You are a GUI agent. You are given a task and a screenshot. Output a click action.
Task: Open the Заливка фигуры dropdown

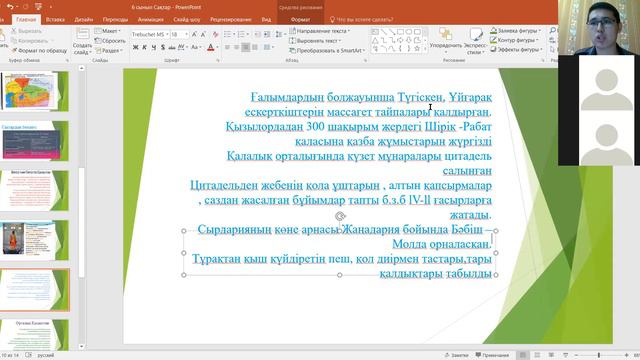(x=515, y=30)
